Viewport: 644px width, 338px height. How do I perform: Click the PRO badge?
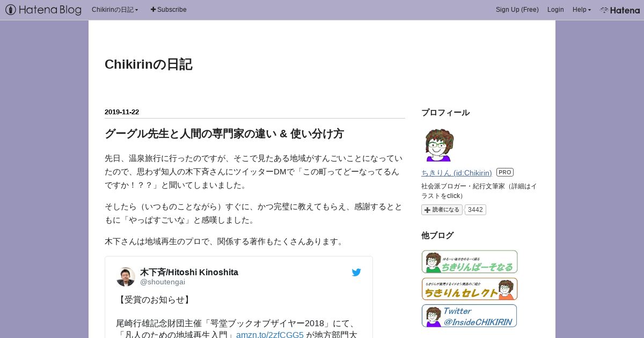pos(505,172)
